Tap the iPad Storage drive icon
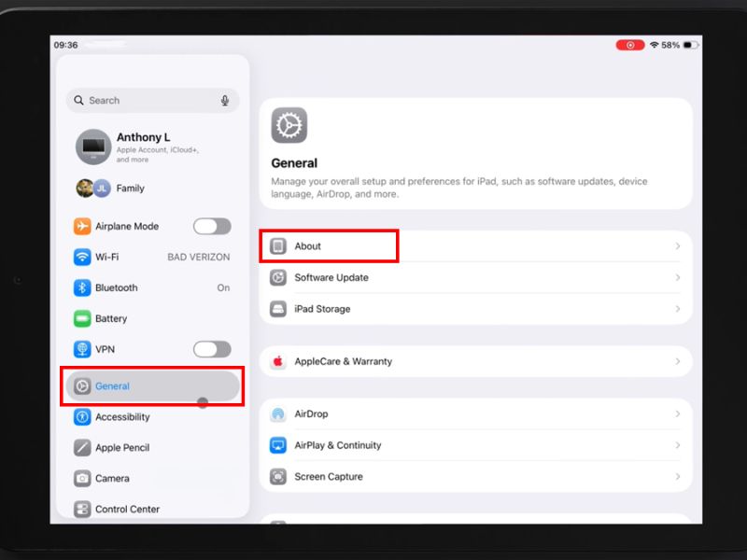The image size is (747, 560). [x=278, y=309]
